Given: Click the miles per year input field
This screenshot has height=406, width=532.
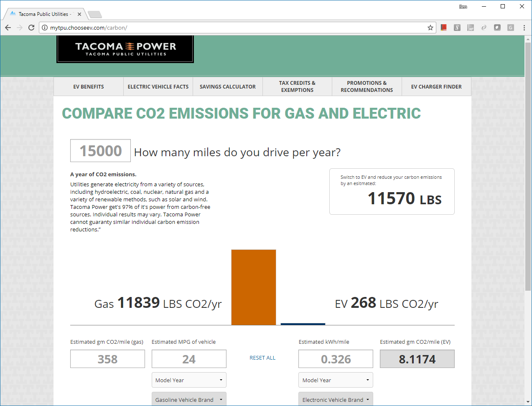Looking at the screenshot, I should coord(100,151).
